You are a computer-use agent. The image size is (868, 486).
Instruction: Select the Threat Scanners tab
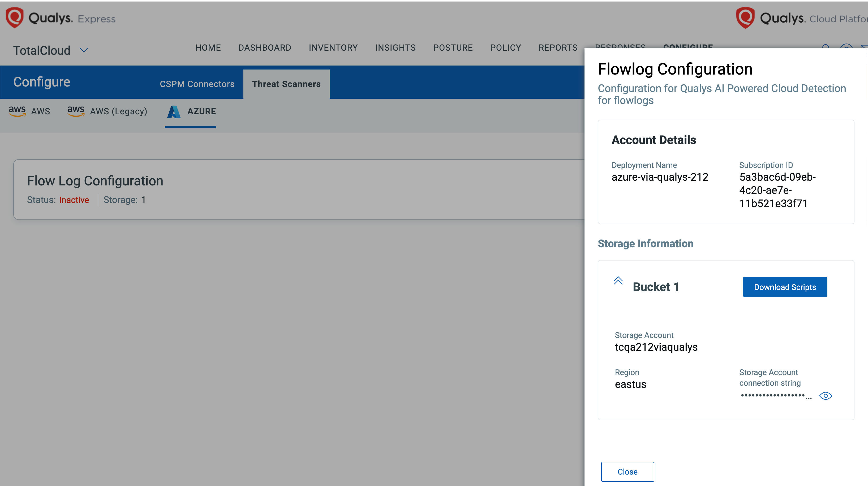pos(286,84)
